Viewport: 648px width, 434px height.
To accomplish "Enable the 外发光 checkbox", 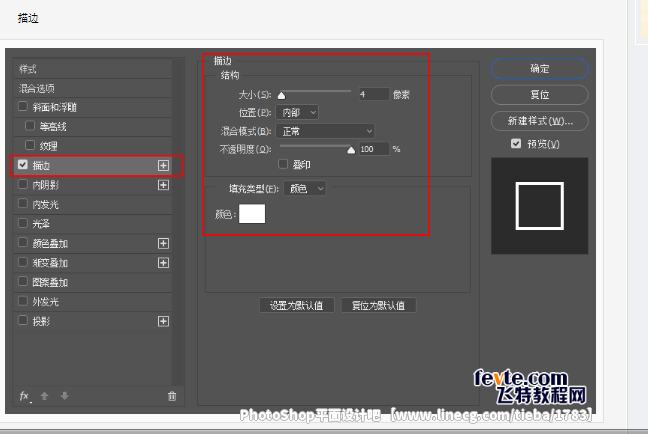I will 23,301.
